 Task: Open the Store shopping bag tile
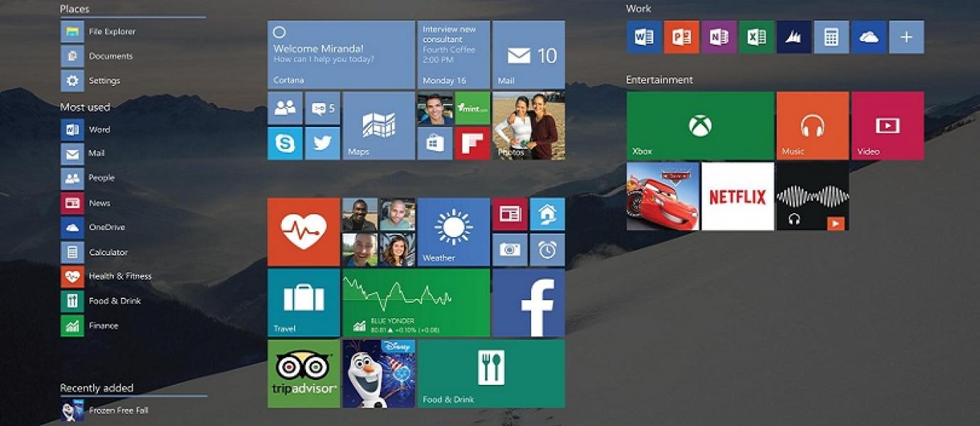pos(435,143)
